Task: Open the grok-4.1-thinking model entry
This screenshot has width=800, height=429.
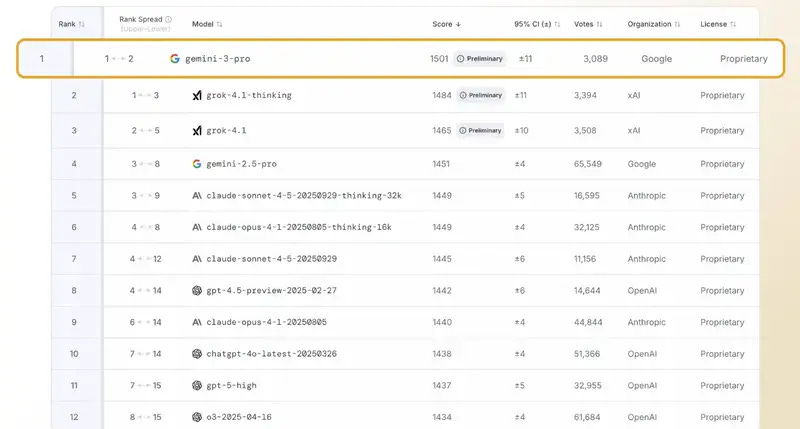Action: [249, 95]
